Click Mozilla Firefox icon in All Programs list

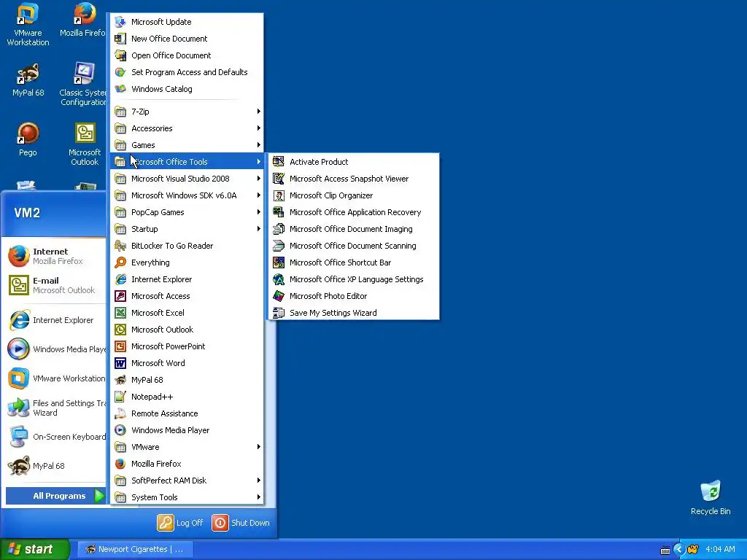(x=120, y=464)
